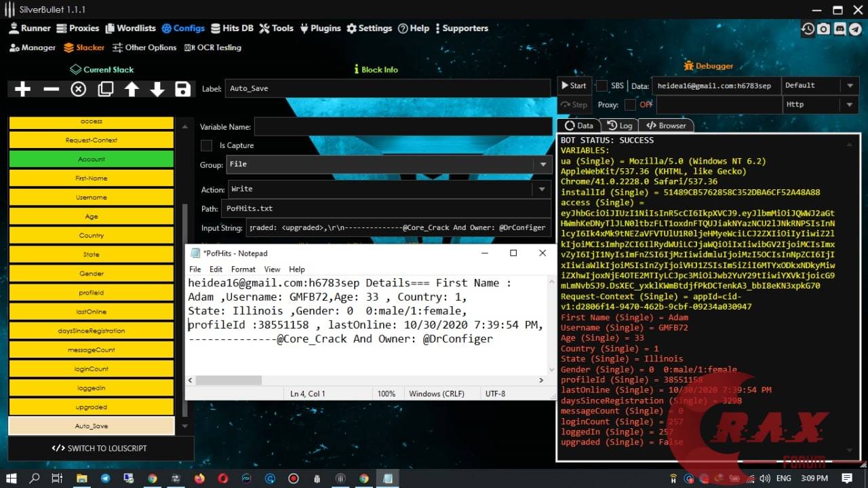Viewport: 868px width, 488px height.
Task: Expand the Action Write dropdown
Action: pyautogui.click(x=542, y=189)
